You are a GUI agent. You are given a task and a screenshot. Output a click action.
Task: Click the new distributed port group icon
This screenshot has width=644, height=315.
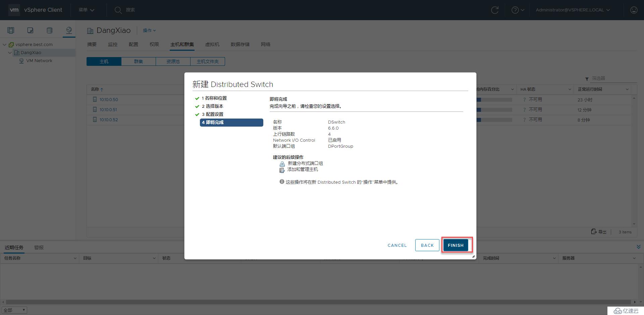[282, 164]
